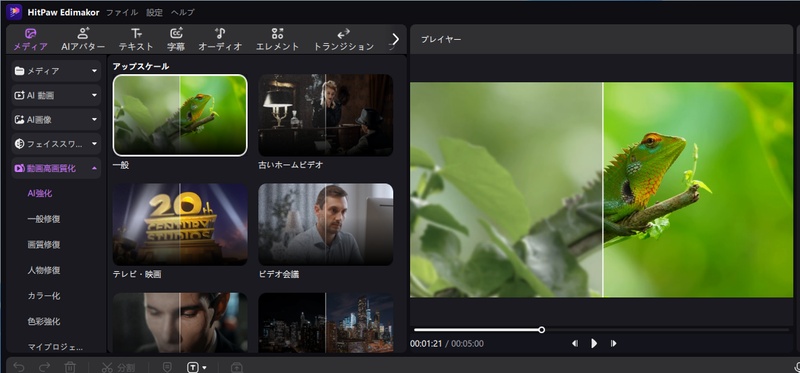Click the current time 00:01:21
Viewport: 800px width, 373px height.
[x=426, y=344]
